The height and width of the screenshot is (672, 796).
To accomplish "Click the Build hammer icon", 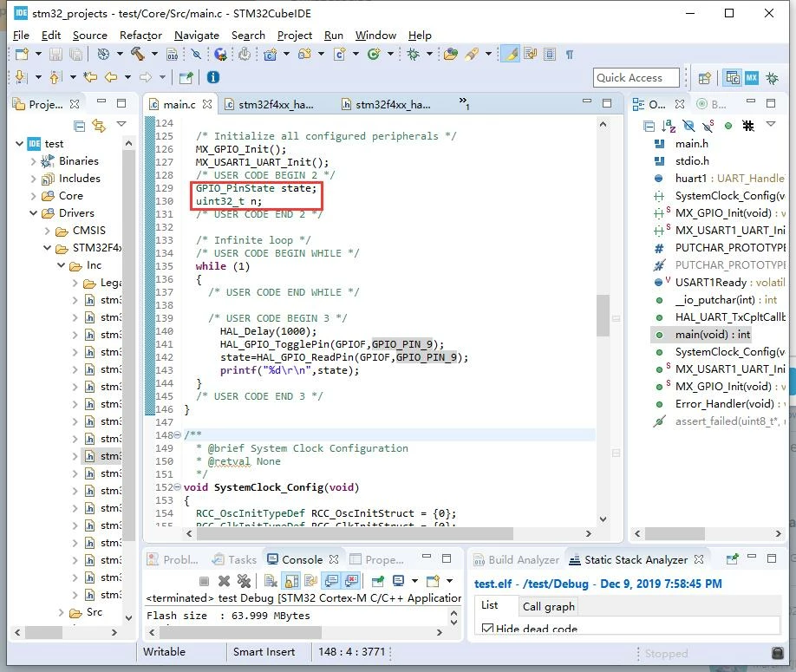I will point(138,54).
